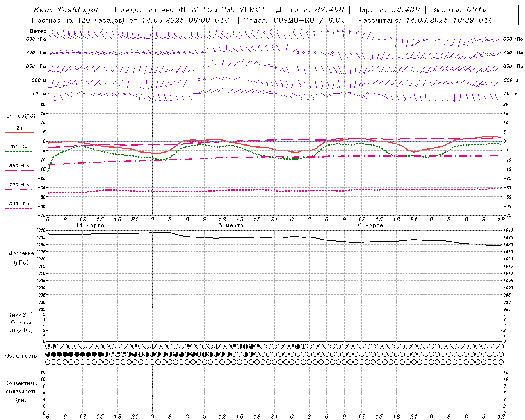Click the first calm-wind circle on the 500 м wind row
Image resolution: width=525 pixels, height=420 pixels.
(x=199, y=80)
